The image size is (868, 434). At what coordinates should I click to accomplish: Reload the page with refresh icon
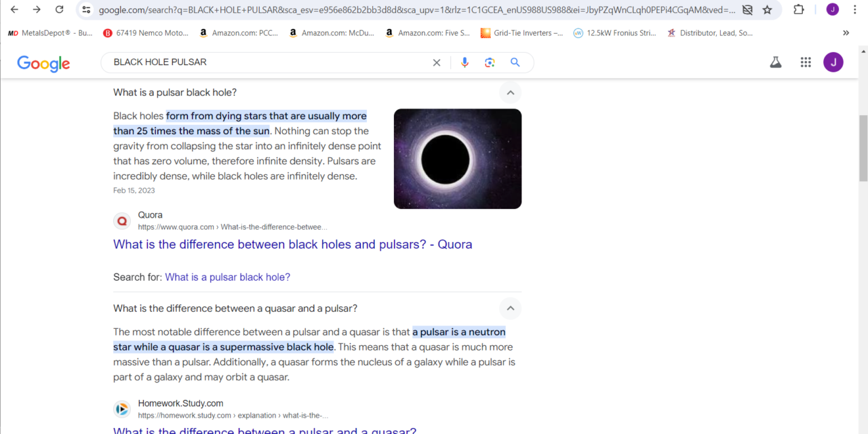[60, 9]
